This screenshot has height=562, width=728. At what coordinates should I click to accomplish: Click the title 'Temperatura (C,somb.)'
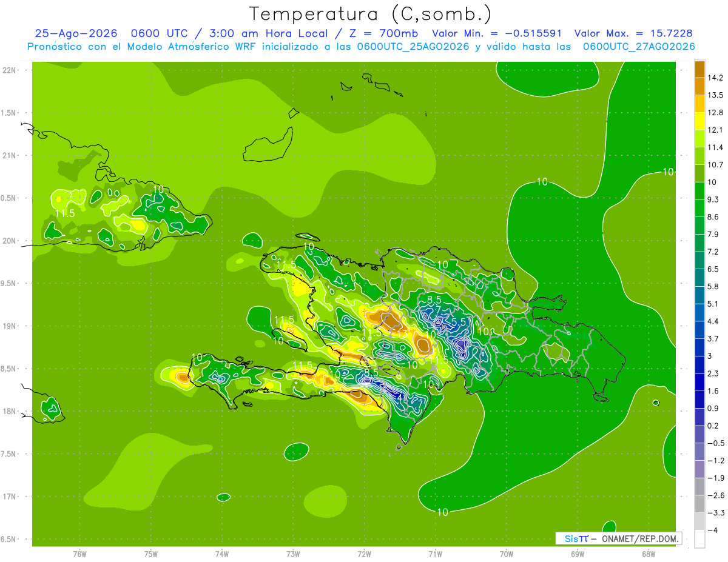coord(370,13)
